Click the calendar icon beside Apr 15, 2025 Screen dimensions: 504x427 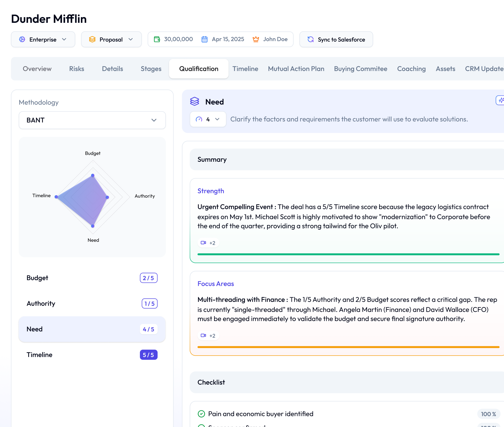[205, 39]
